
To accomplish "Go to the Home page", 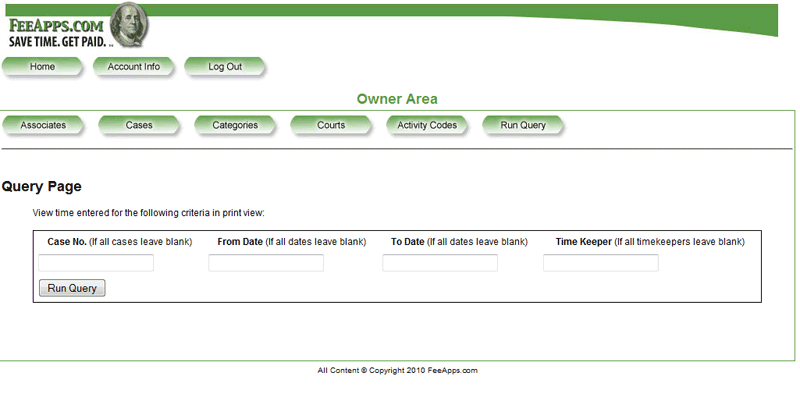I will [x=42, y=67].
